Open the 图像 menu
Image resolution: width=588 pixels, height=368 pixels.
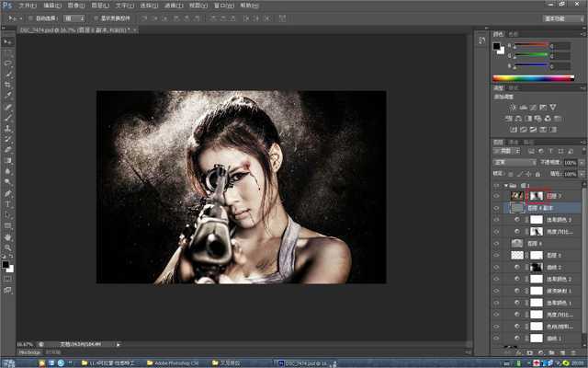coord(76,6)
